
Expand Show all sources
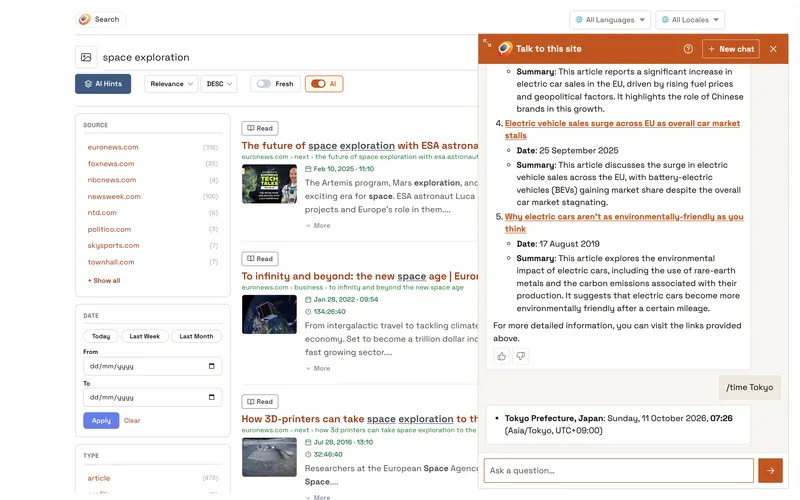(104, 281)
